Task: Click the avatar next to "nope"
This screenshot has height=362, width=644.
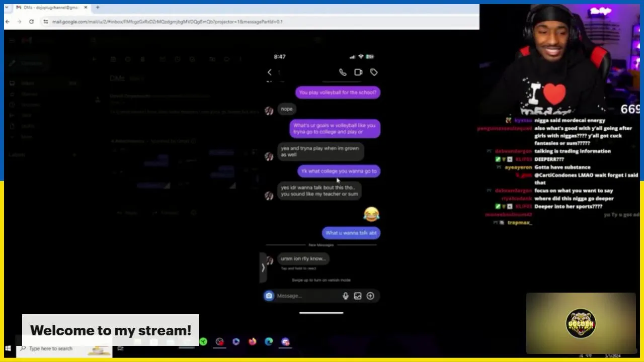Action: [269, 111]
